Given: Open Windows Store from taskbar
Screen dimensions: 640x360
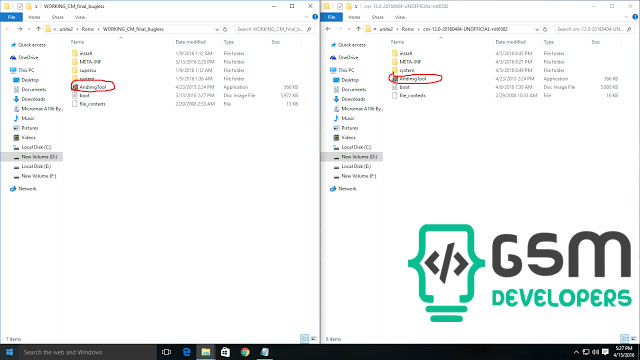Looking at the screenshot, I should (225, 352).
